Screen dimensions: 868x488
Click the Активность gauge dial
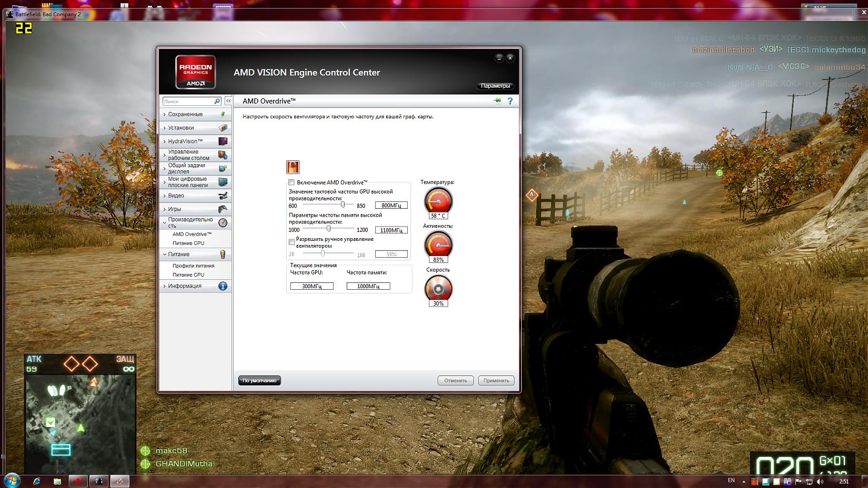(438, 244)
